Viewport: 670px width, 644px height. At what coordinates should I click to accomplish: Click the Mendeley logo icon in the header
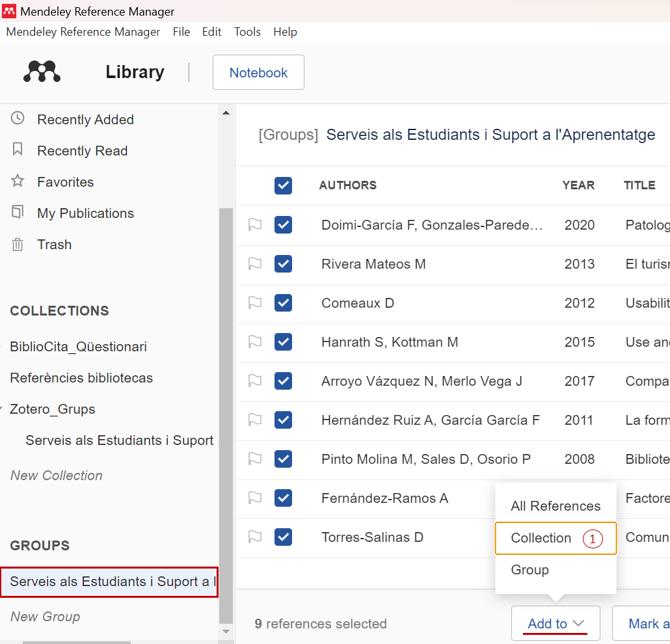[42, 72]
